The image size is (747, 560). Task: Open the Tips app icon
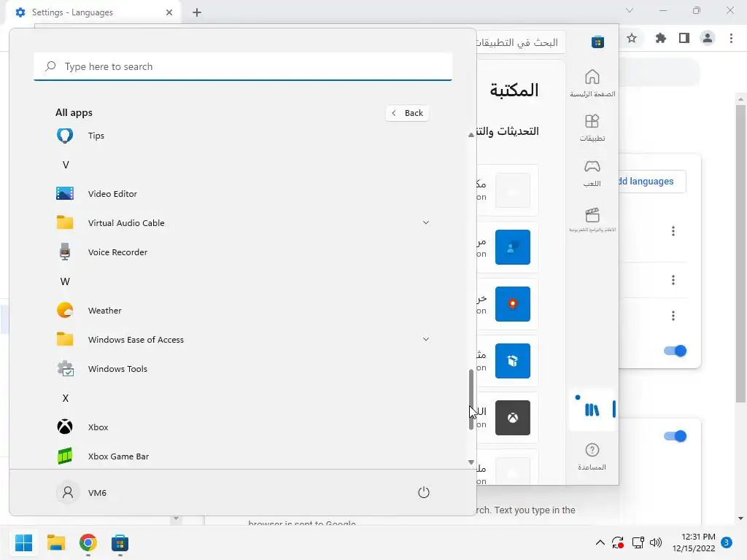coord(65,136)
